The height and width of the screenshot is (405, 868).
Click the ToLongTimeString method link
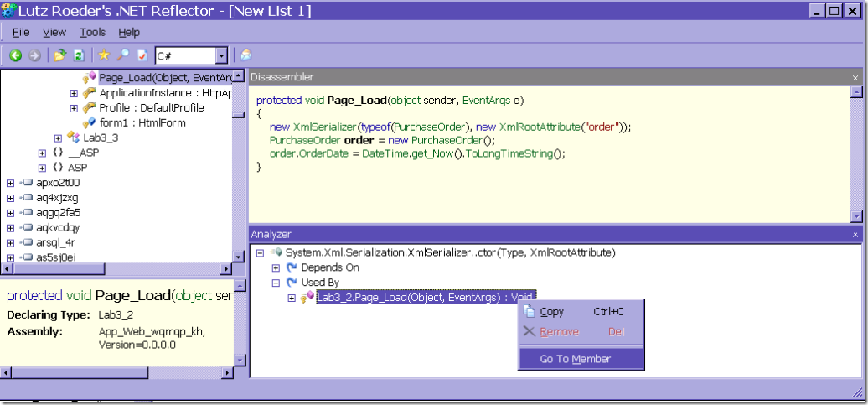pyautogui.click(x=510, y=153)
